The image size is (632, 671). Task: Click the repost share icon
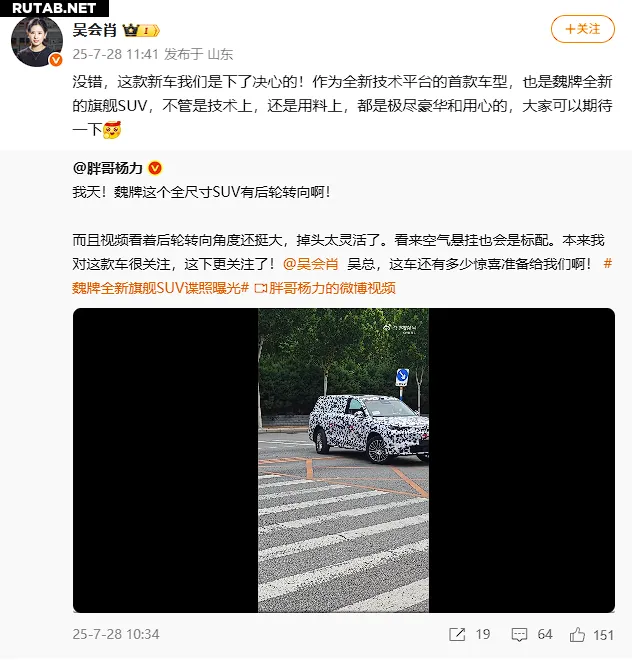point(457,634)
